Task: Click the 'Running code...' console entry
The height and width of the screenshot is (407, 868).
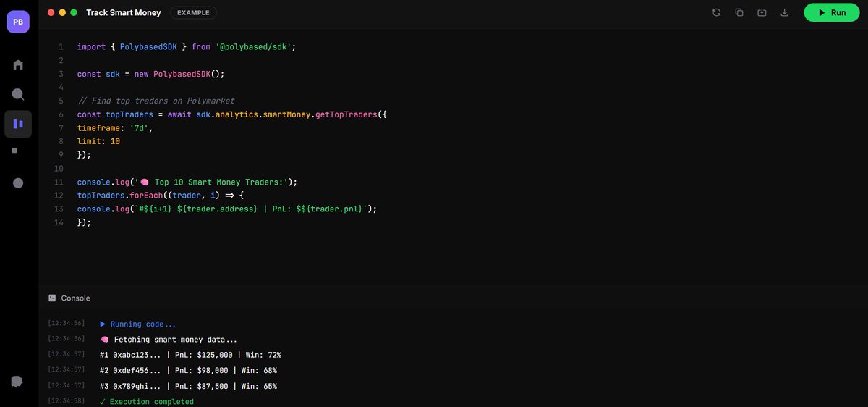Action: point(137,324)
